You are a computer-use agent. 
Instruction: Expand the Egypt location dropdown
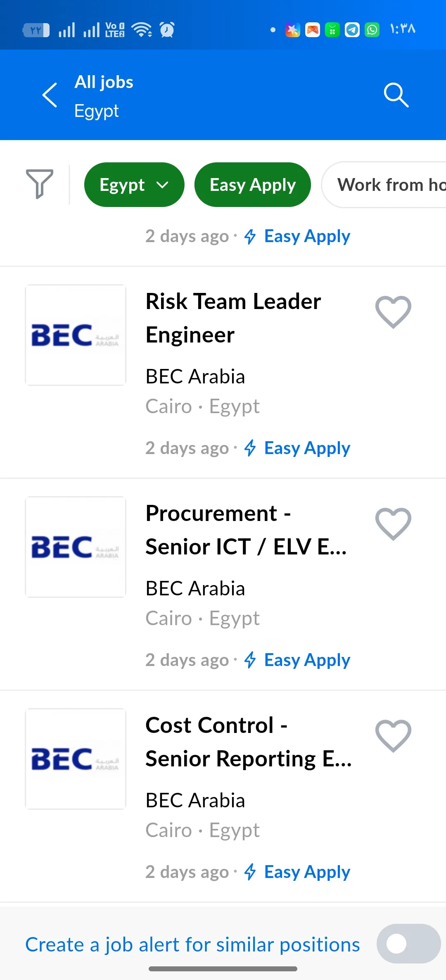[x=134, y=185]
